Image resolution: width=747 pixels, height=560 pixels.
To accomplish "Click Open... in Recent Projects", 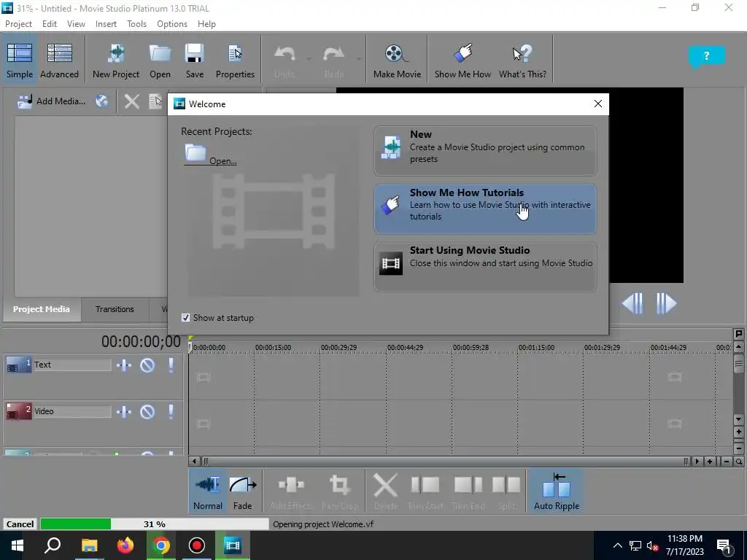I will tap(210, 155).
